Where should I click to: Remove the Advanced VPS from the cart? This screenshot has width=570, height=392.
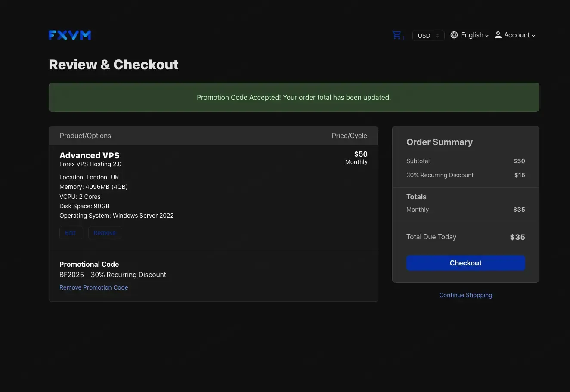pos(105,233)
